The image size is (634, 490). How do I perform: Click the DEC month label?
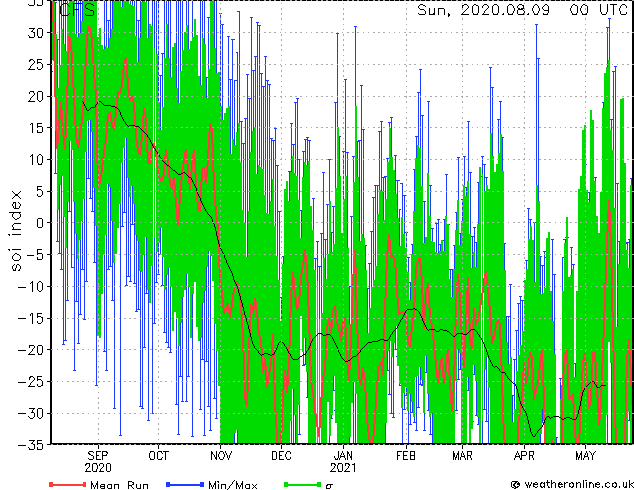(x=281, y=456)
